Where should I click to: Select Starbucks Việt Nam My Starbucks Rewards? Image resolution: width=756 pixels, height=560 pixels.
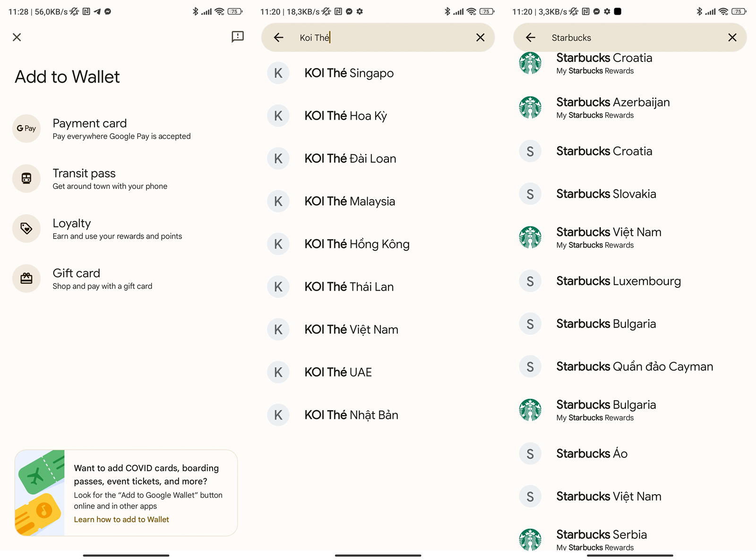(x=630, y=238)
